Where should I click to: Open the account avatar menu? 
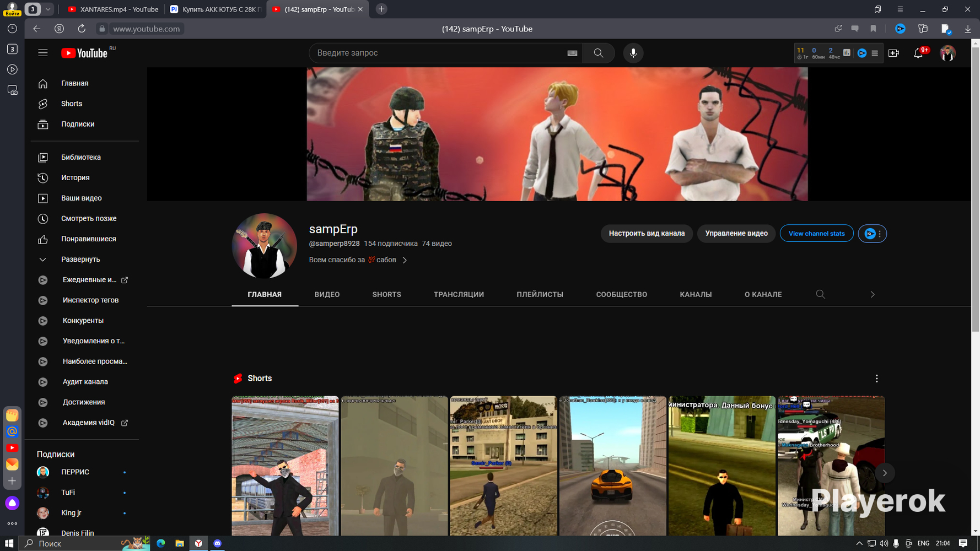(x=947, y=53)
